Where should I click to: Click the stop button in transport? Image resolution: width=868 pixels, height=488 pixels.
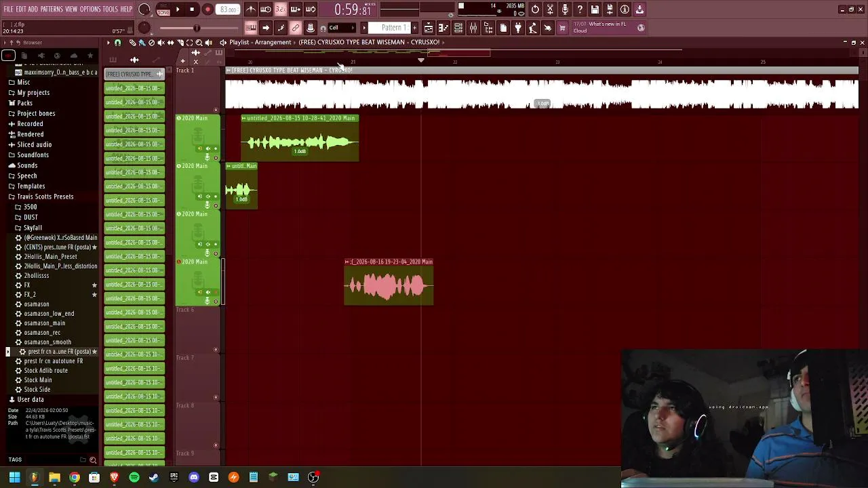tap(193, 9)
